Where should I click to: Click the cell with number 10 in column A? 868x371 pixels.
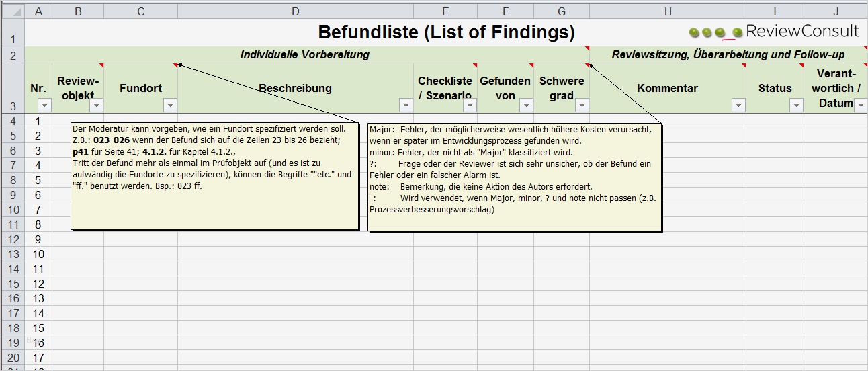38,254
